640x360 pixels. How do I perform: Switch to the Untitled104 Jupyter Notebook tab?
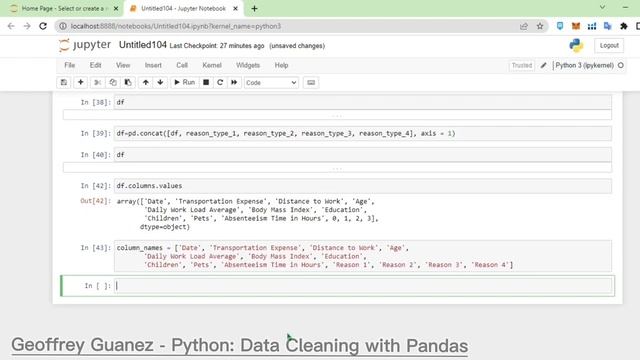[183, 8]
